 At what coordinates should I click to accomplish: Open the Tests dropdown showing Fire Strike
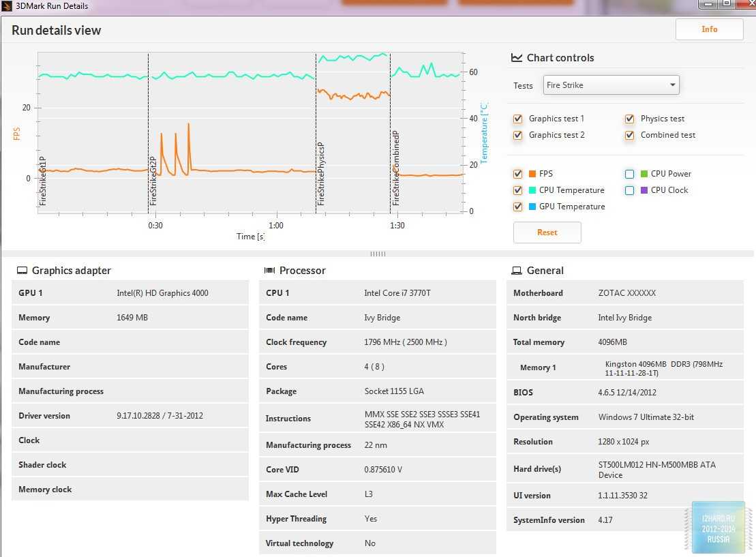pos(611,85)
